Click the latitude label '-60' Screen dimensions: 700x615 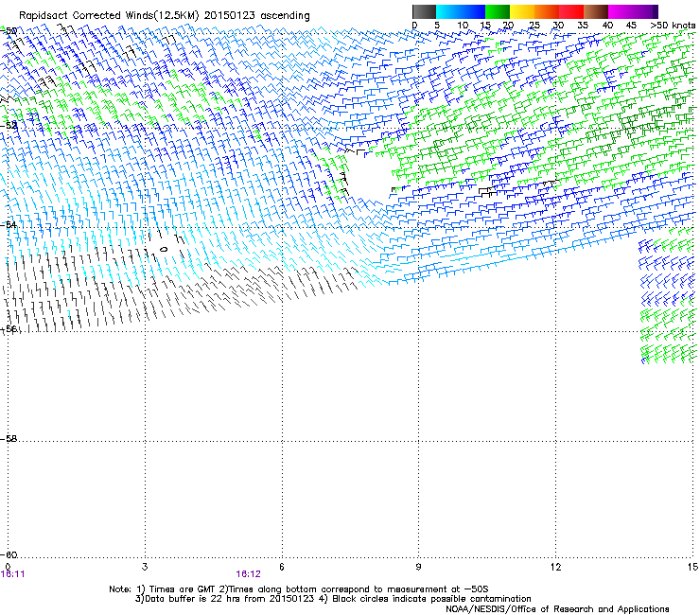pyautogui.click(x=9, y=555)
